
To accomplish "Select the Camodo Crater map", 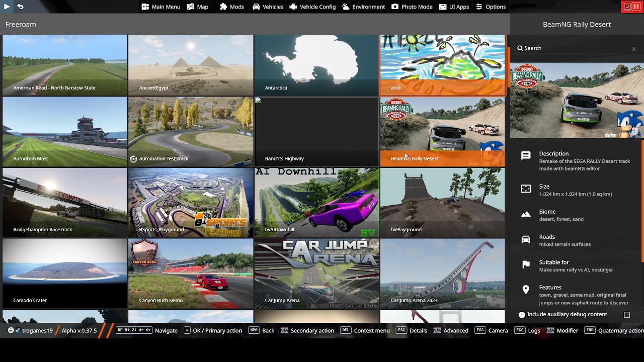I will click(x=65, y=274).
